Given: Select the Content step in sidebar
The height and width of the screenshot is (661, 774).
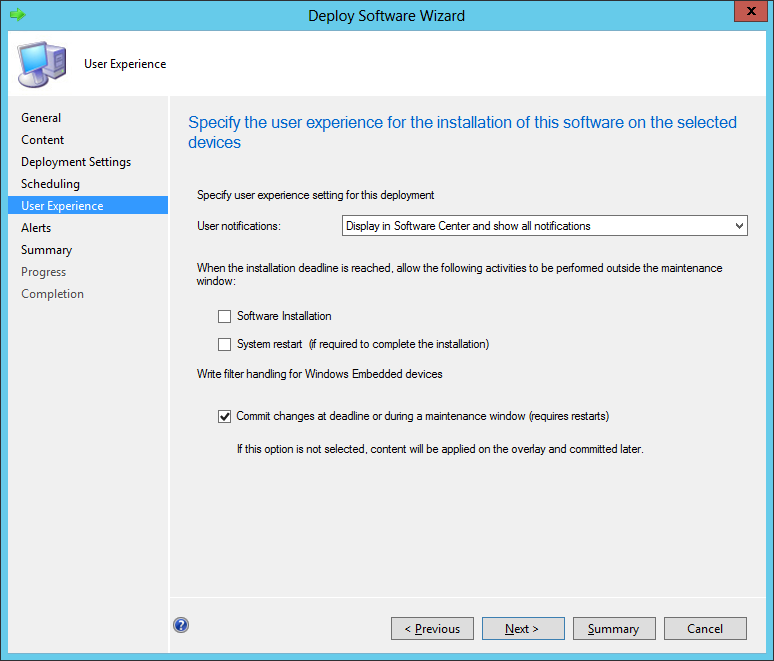Looking at the screenshot, I should pos(43,140).
